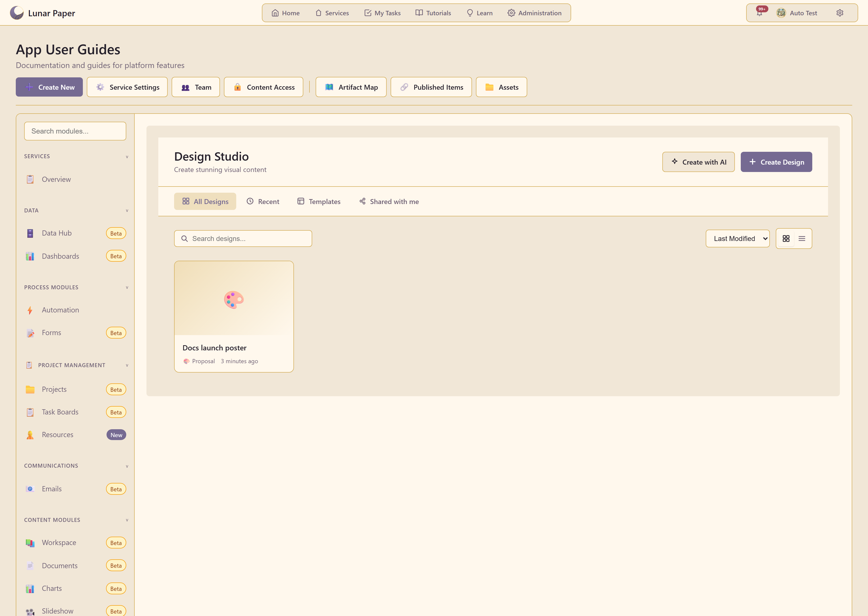Image resolution: width=868 pixels, height=616 pixels.
Task: Open the Last Modified sort dropdown
Action: 738,239
